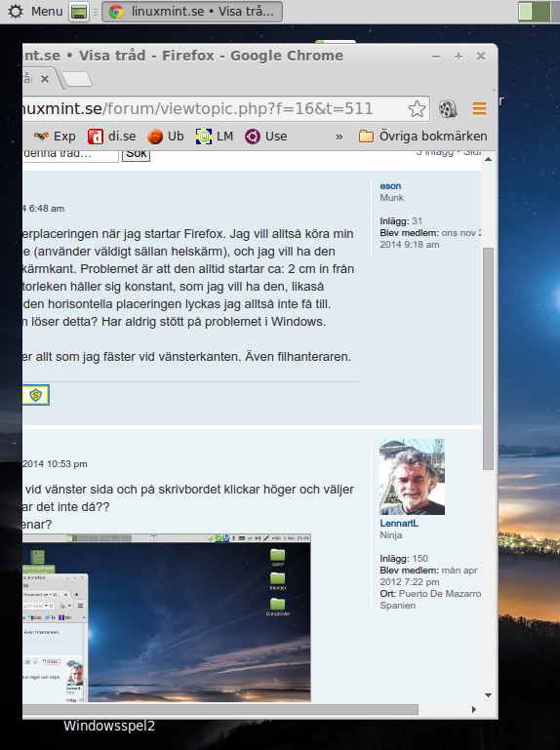Open a new Chrome tab
560x750 pixels.
(77, 79)
